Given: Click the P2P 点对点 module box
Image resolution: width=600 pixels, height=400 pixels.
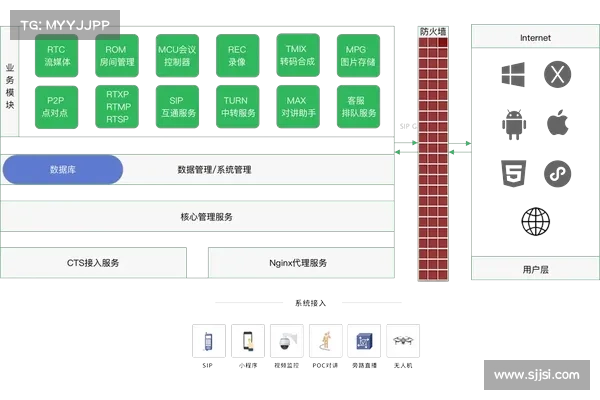Looking at the screenshot, I should [x=57, y=107].
